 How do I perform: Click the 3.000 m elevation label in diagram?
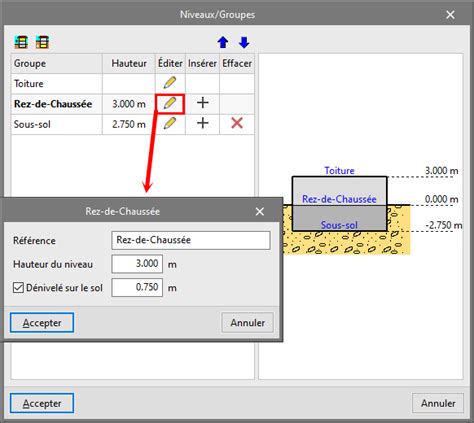[441, 171]
